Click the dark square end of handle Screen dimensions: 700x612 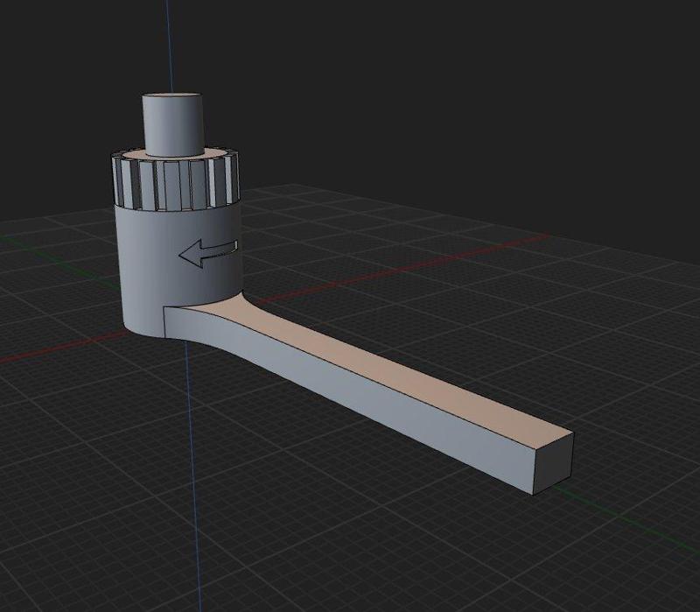pos(553,463)
